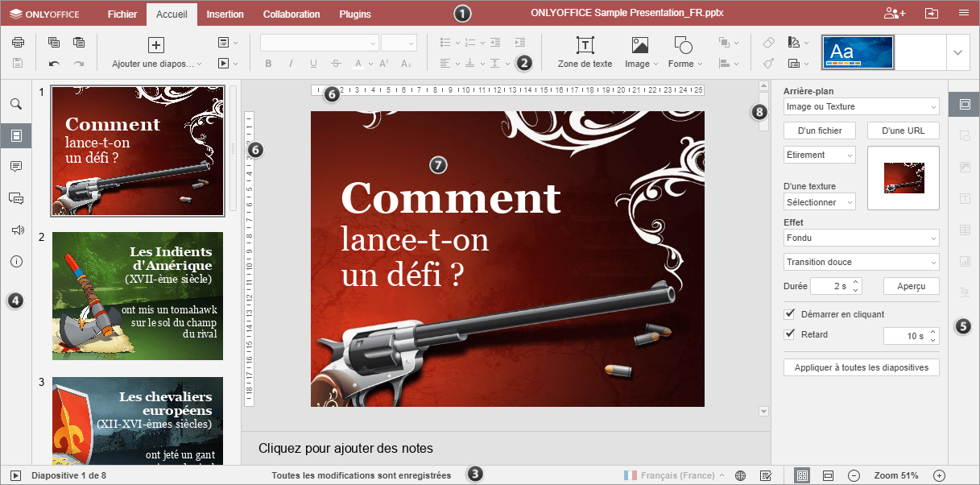This screenshot has width=980, height=485.
Task: Toggle the slide settings panel icon at right
Action: click(964, 104)
